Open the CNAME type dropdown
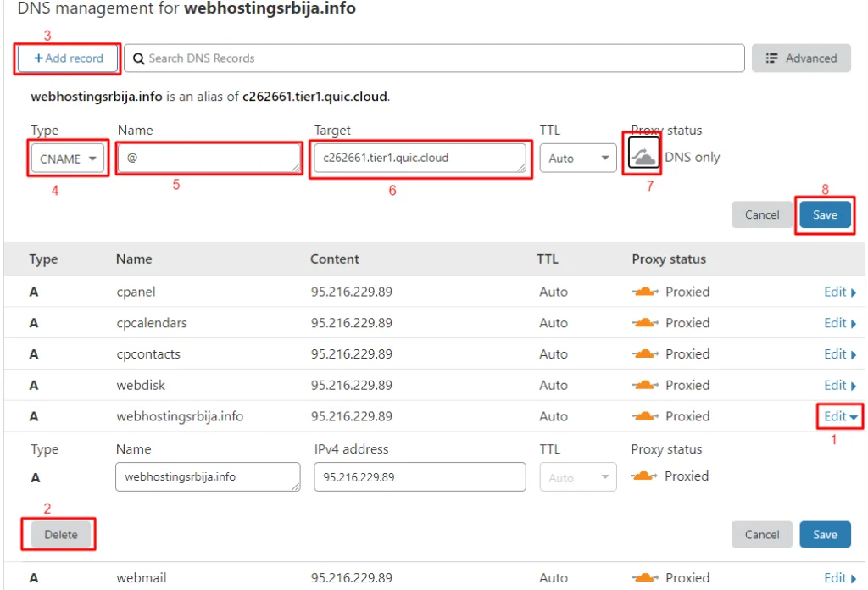868x590 pixels. tap(68, 159)
